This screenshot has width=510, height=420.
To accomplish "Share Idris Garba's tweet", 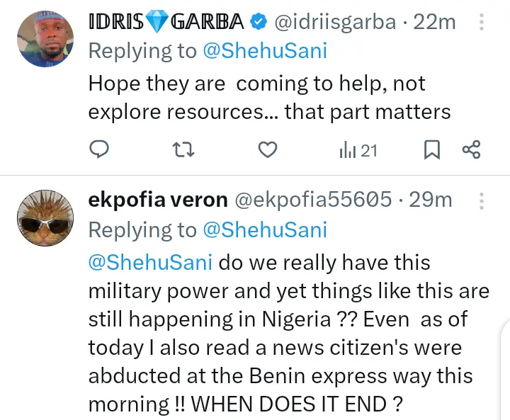I will point(471,149).
